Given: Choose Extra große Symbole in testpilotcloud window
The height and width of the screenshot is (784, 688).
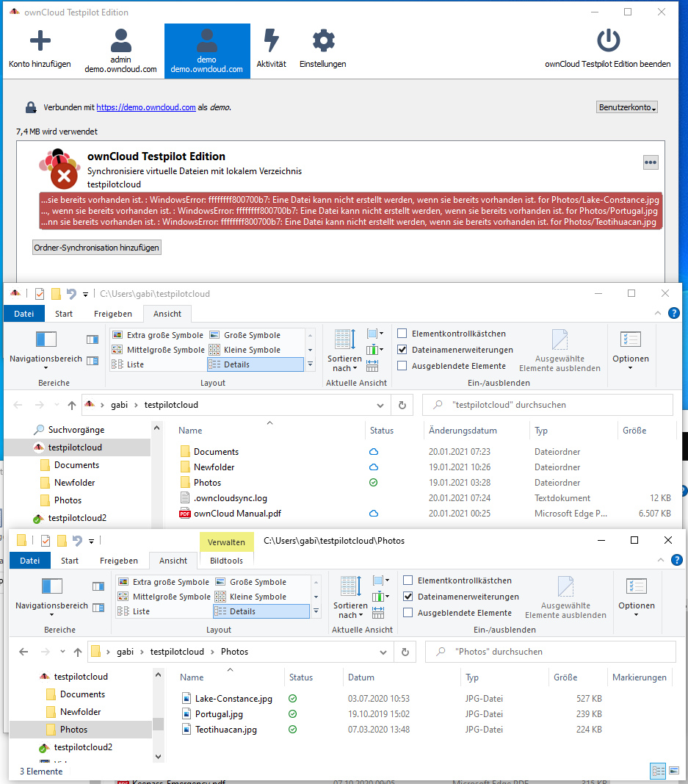Looking at the screenshot, I should tap(159, 335).
